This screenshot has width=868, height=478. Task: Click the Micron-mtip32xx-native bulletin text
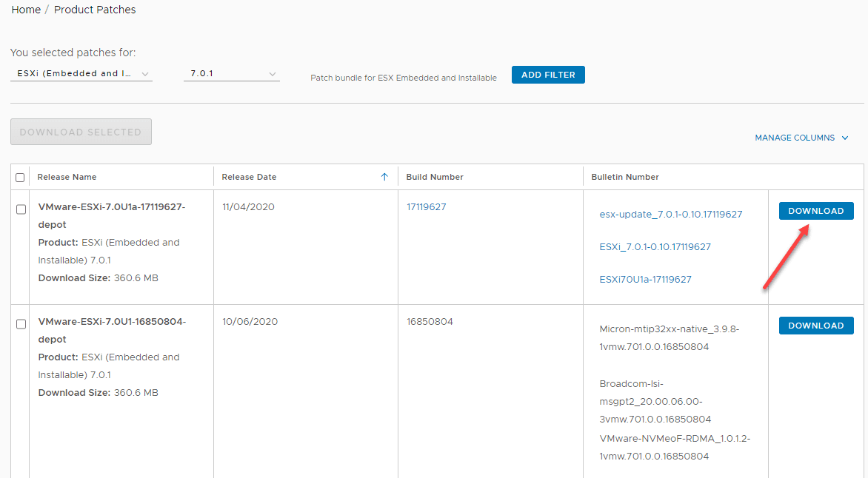670,337
